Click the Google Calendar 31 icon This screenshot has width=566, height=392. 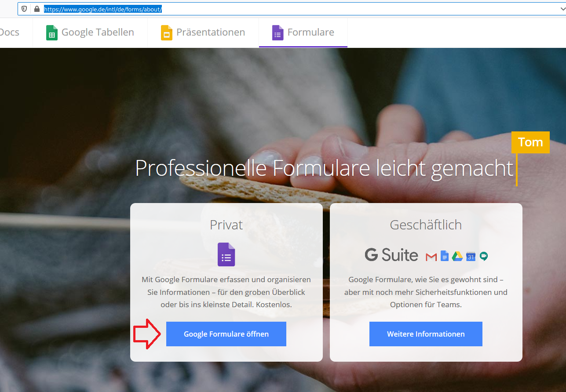tap(471, 256)
